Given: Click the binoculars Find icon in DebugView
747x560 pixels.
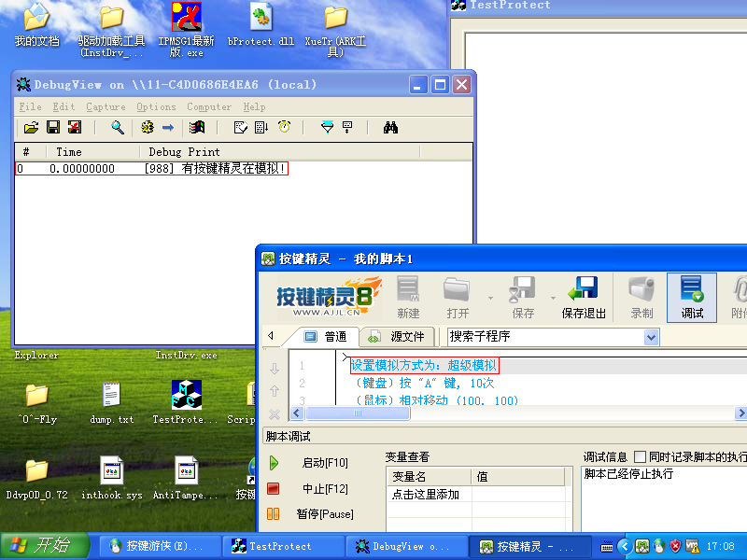Looking at the screenshot, I should 390,127.
